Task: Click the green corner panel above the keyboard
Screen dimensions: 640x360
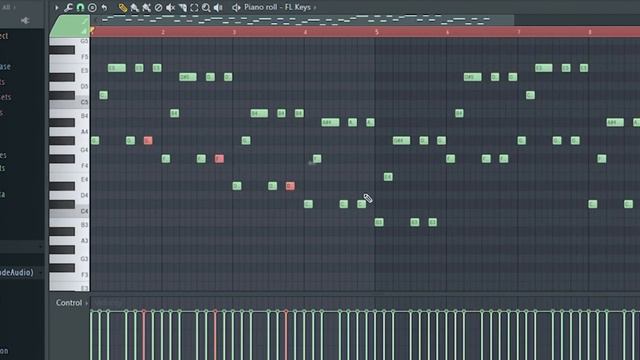Action: (x=70, y=26)
